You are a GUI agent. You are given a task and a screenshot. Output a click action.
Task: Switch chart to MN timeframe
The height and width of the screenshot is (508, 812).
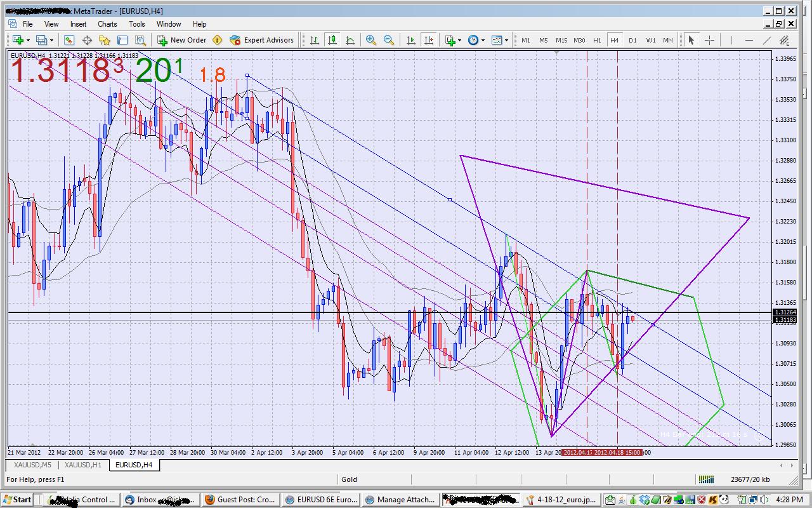tap(668, 40)
